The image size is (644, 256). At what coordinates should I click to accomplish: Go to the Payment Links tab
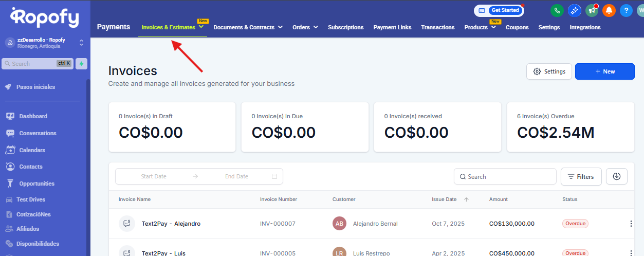point(392,27)
